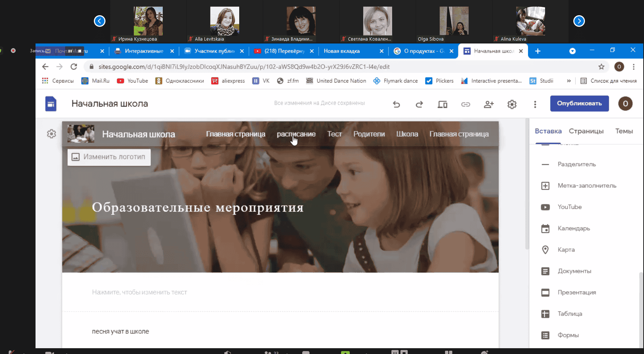
Task: Insert a Map (Карта) element
Action: (x=566, y=250)
